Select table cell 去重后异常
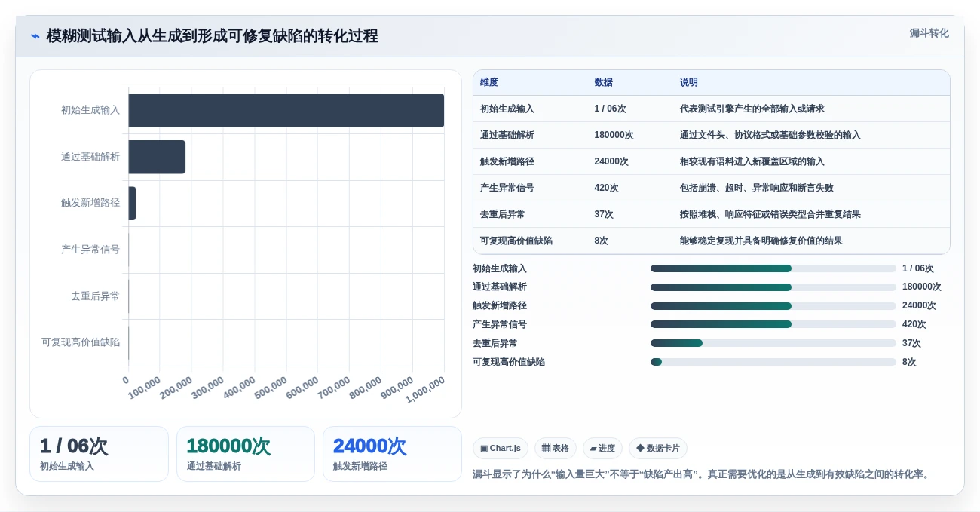 [503, 214]
